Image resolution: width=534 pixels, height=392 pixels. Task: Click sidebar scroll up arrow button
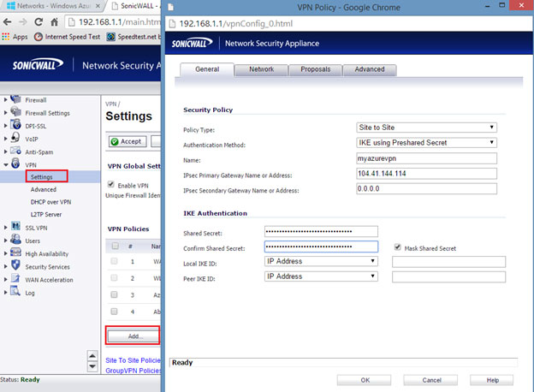pos(92,355)
